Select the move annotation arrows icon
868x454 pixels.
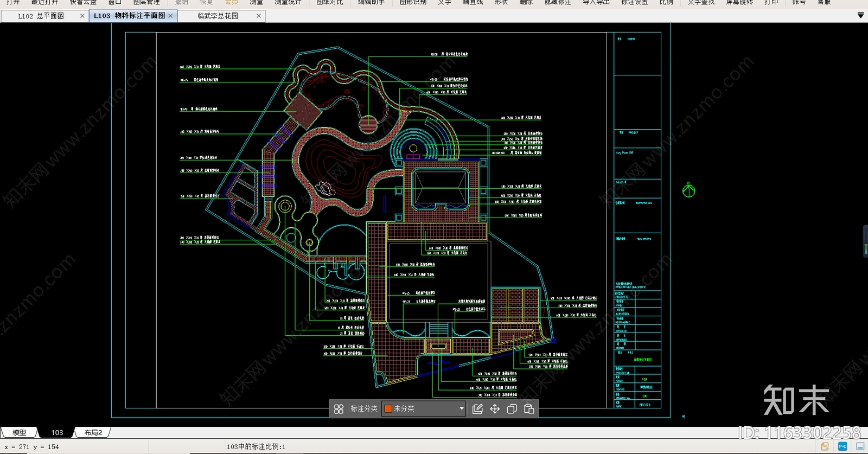click(495, 409)
